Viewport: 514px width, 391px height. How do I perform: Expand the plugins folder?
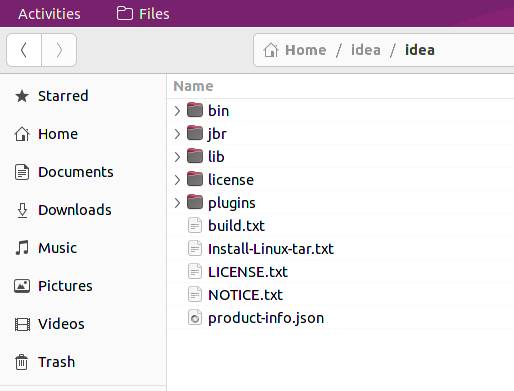tap(177, 203)
